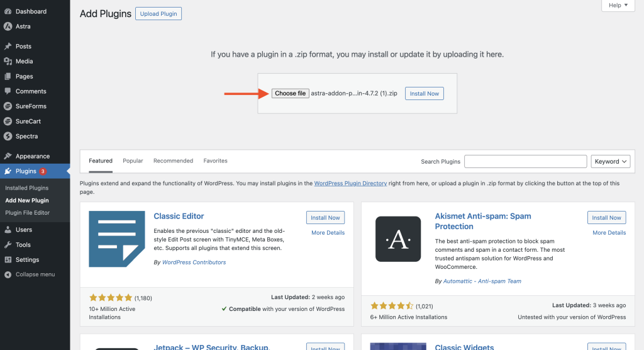Install the Akismet Anti-spam plugin
Image resolution: width=644 pixels, height=350 pixels.
click(607, 218)
